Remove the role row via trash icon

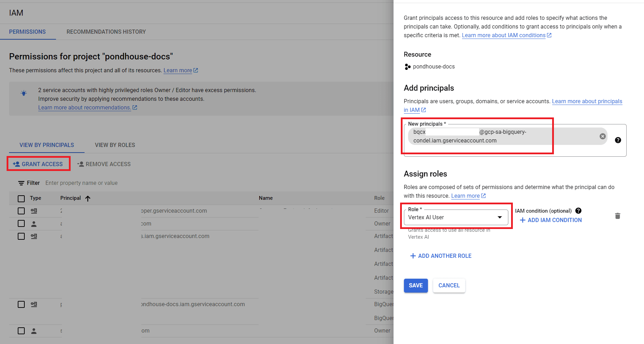[618, 216]
